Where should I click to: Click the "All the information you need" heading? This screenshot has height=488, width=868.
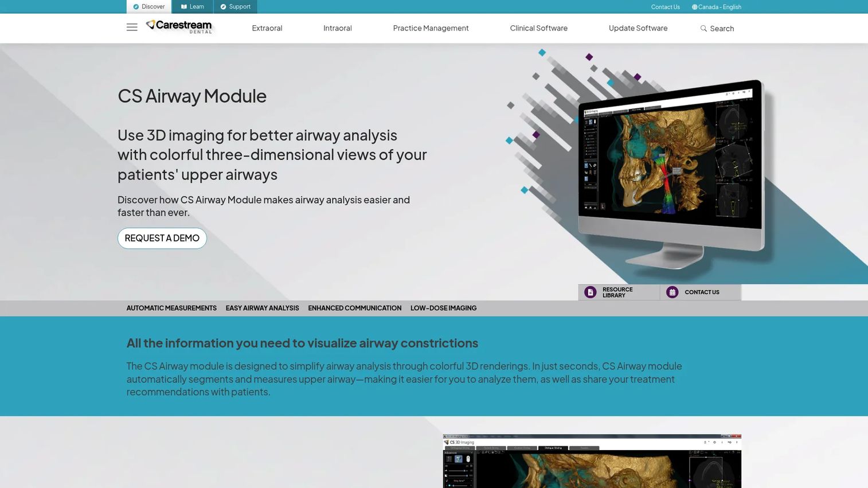click(302, 343)
